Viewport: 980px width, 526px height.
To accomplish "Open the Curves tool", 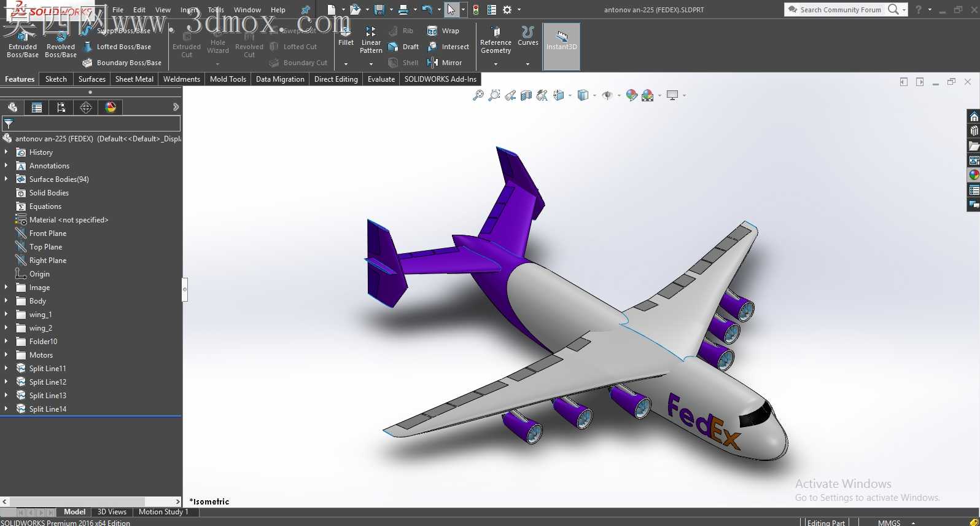I will pos(527,37).
